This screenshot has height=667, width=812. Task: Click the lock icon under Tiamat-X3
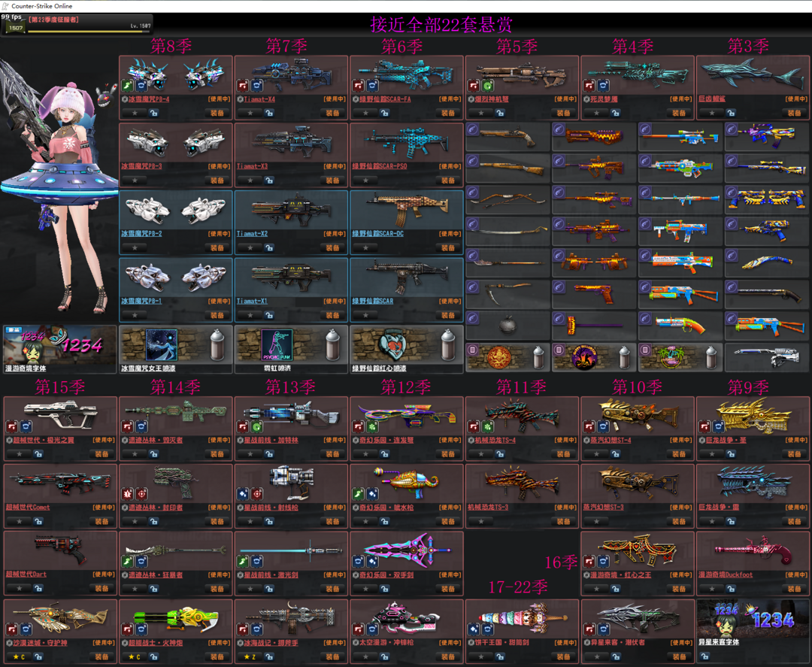[269, 180]
